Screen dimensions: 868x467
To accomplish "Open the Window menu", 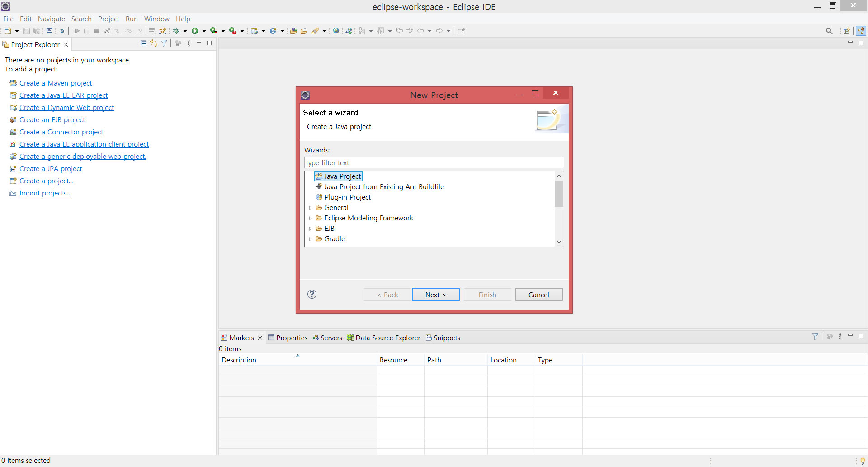I will click(157, 19).
